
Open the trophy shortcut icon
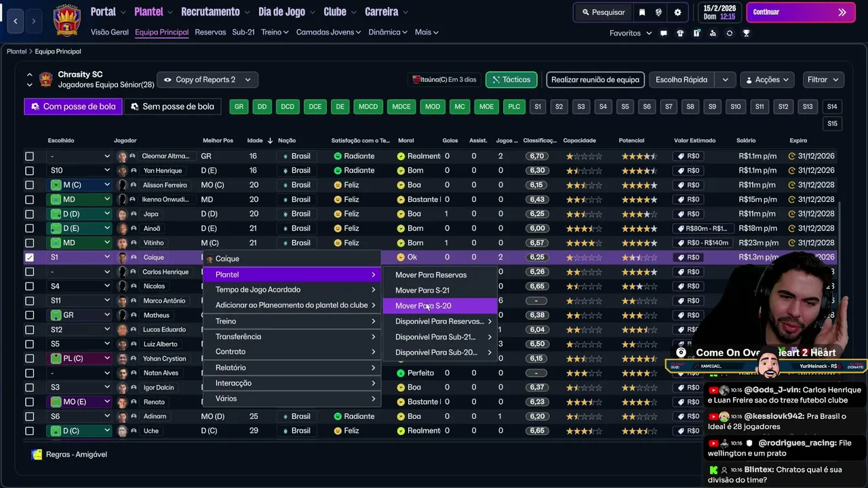[x=746, y=33]
